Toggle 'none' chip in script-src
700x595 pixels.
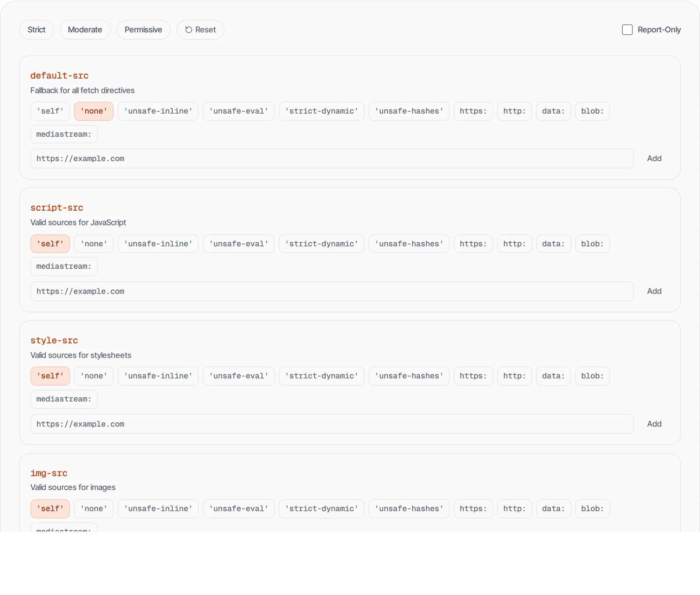pyautogui.click(x=94, y=244)
